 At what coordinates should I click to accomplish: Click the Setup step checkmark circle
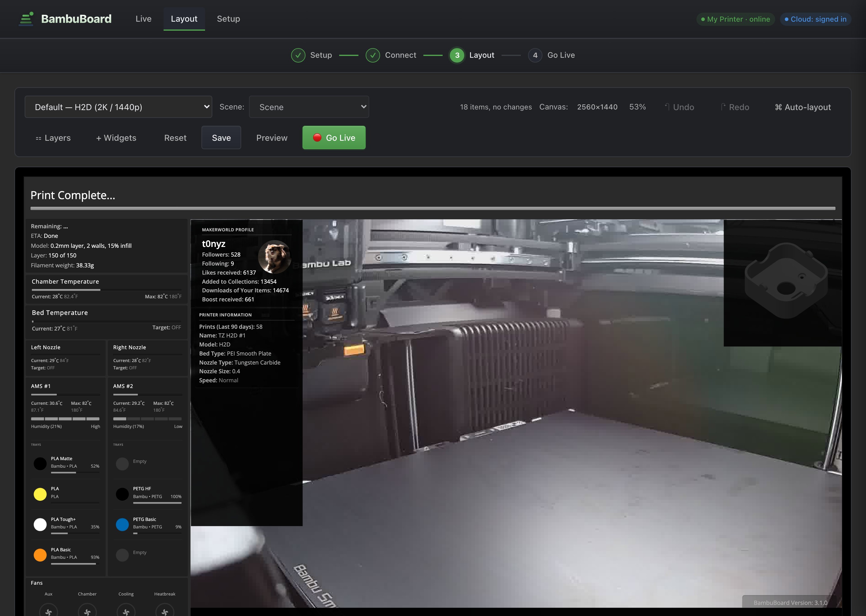(x=298, y=55)
